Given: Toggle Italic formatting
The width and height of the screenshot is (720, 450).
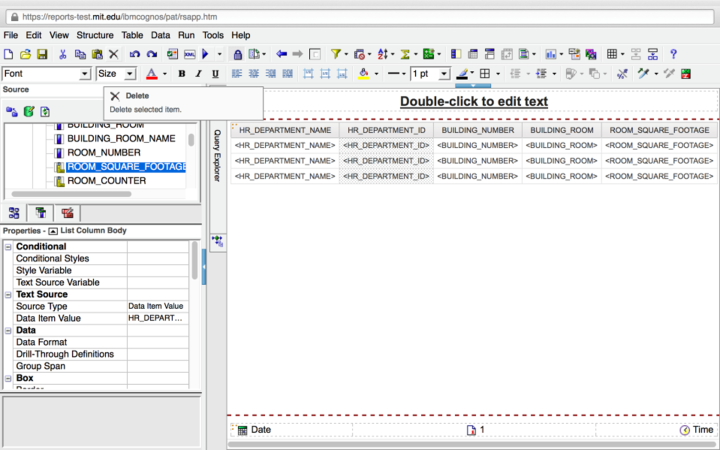Looking at the screenshot, I should point(198,74).
